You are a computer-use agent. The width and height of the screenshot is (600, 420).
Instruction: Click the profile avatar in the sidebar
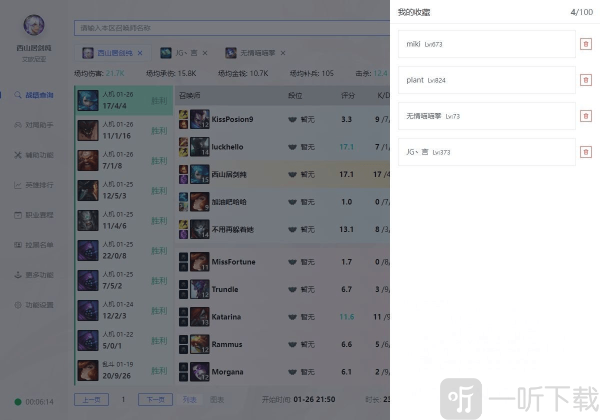pyautogui.click(x=34, y=25)
